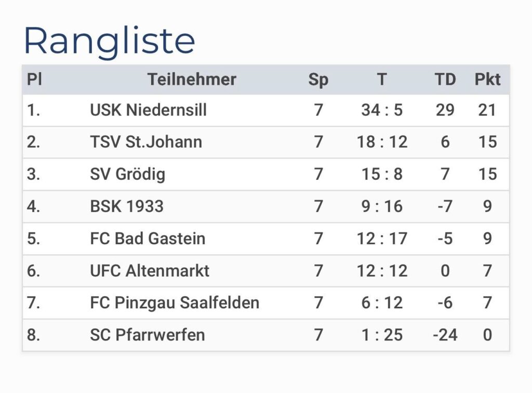Select FC Bad Gastein entry
Viewport: 532px width, 393px height.
[148, 239]
